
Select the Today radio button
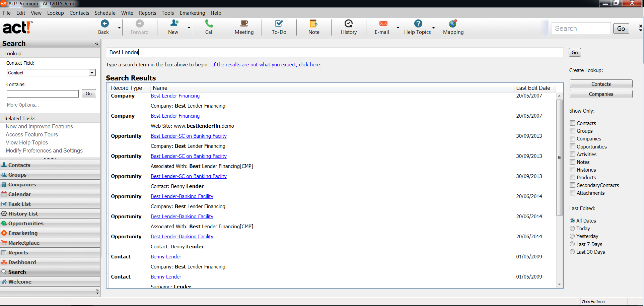572,228
